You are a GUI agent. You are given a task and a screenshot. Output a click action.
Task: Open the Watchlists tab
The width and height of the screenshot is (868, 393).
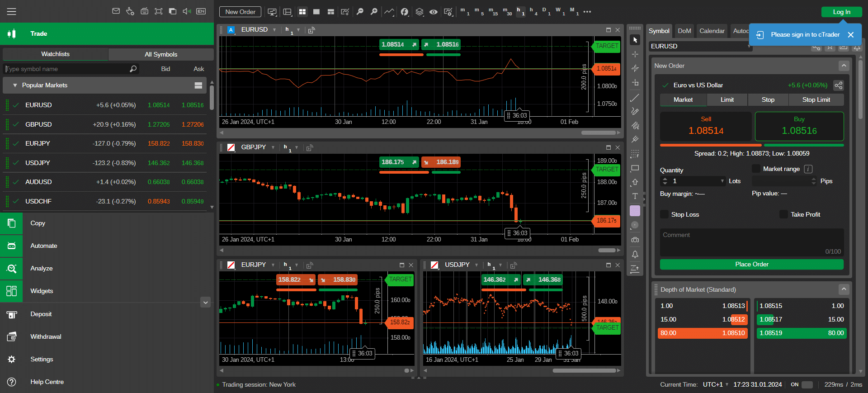tap(56, 54)
